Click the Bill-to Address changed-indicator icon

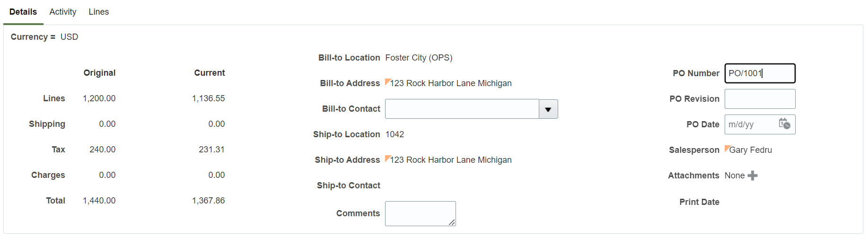(x=388, y=81)
